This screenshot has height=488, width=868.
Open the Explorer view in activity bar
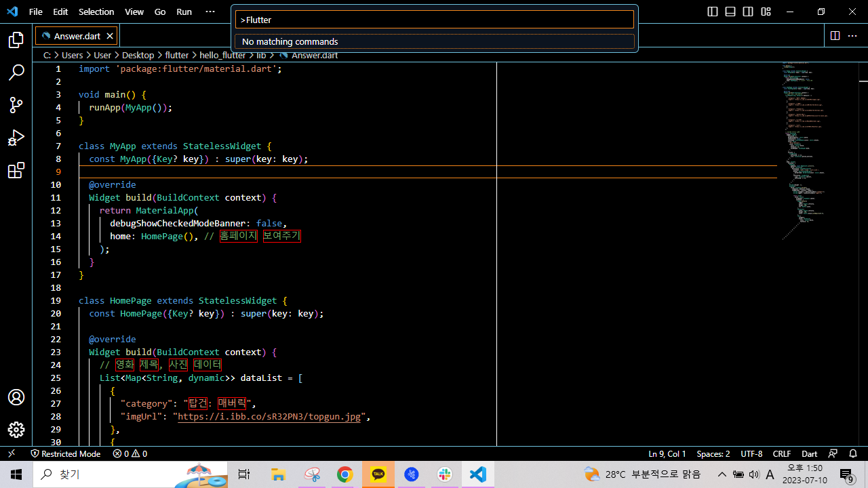pyautogui.click(x=16, y=40)
